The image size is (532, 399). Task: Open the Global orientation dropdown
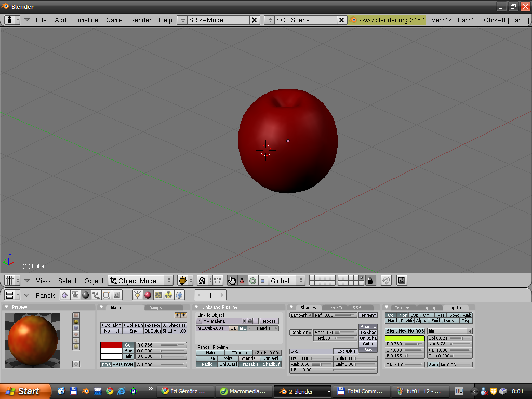tap(286, 281)
